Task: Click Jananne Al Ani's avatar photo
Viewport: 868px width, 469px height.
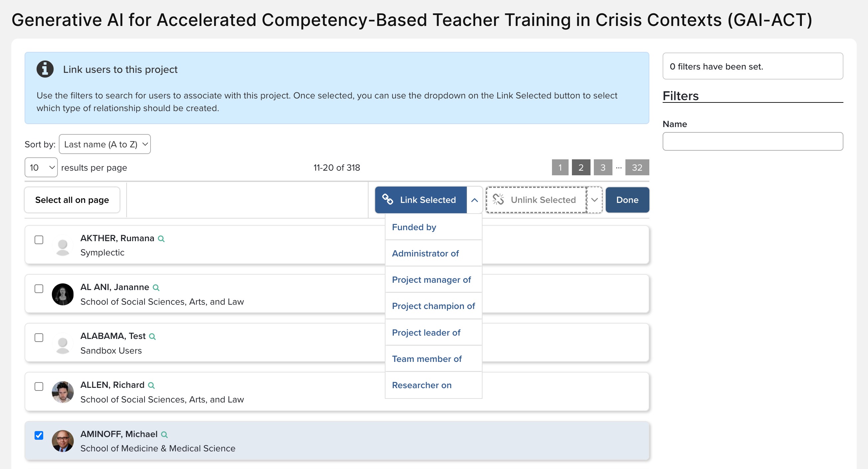Action: click(x=63, y=294)
